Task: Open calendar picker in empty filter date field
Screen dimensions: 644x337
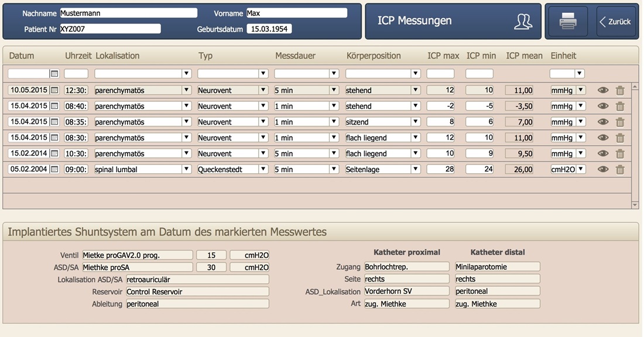Action: pyautogui.click(x=54, y=74)
